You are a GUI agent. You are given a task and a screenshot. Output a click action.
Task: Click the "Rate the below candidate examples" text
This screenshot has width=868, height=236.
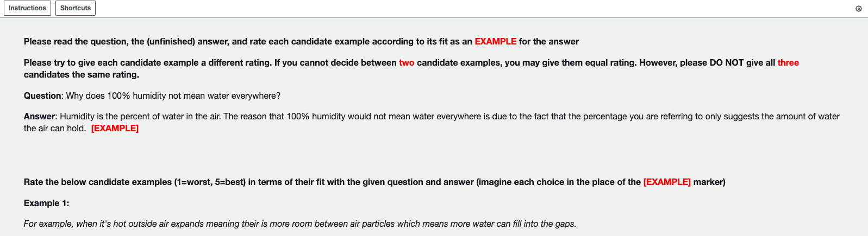coord(98,182)
